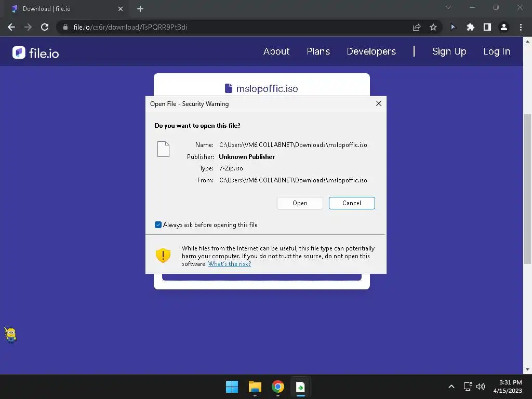Screen dimensions: 532x399
Task: Cancel opening the file
Action: point(352,203)
